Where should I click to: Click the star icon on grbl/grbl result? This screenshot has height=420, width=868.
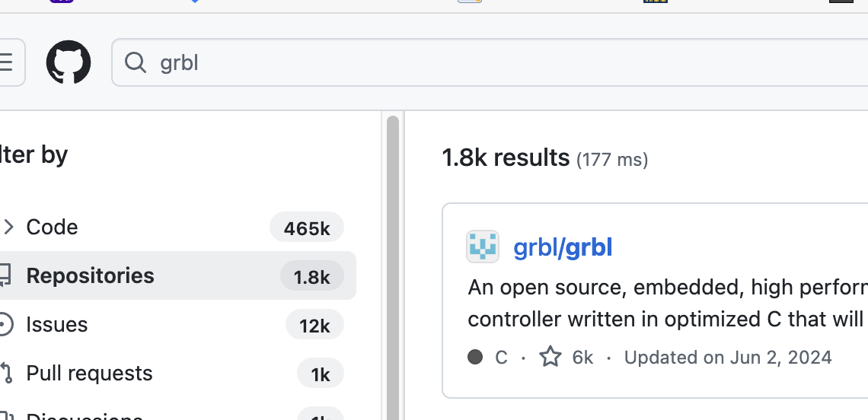pos(550,357)
